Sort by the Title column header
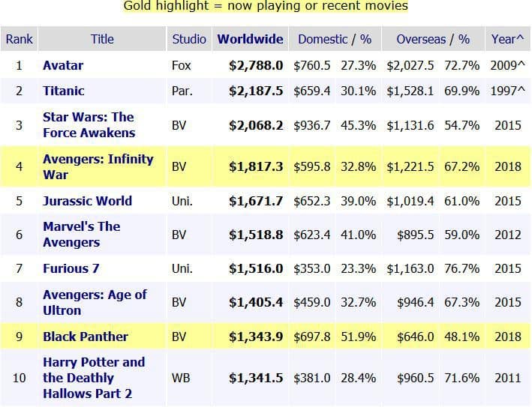The width and height of the screenshot is (532, 407). pos(102,39)
